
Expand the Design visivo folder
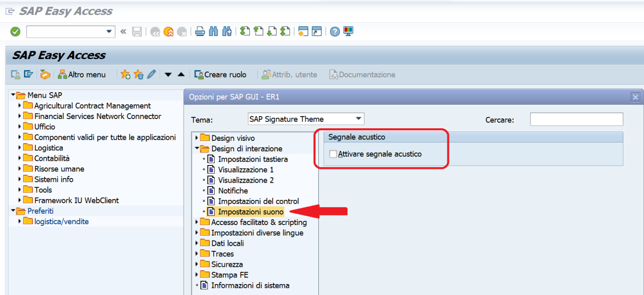[x=197, y=138]
